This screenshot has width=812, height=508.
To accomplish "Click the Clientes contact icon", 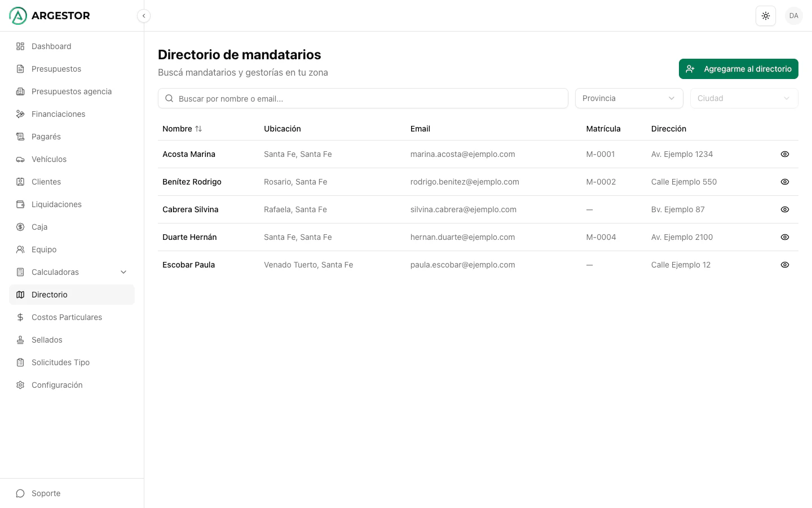I will (20, 182).
